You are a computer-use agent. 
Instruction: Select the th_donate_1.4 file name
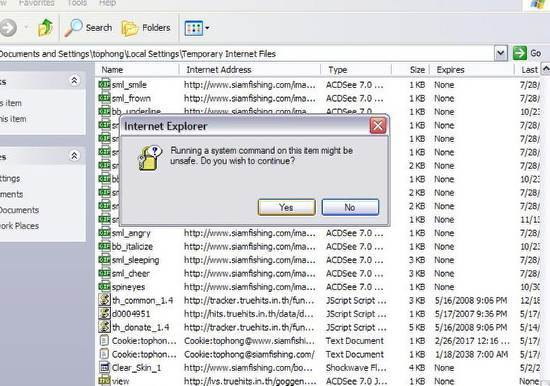pyautogui.click(x=140, y=327)
